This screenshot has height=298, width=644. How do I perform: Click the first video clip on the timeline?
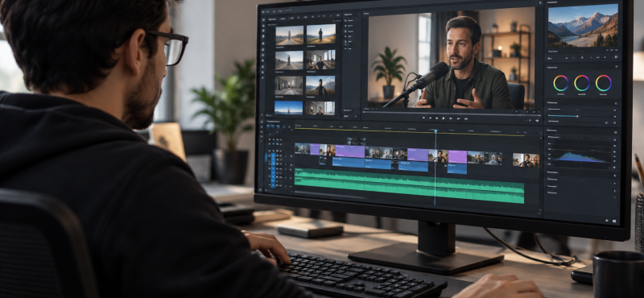303,148
